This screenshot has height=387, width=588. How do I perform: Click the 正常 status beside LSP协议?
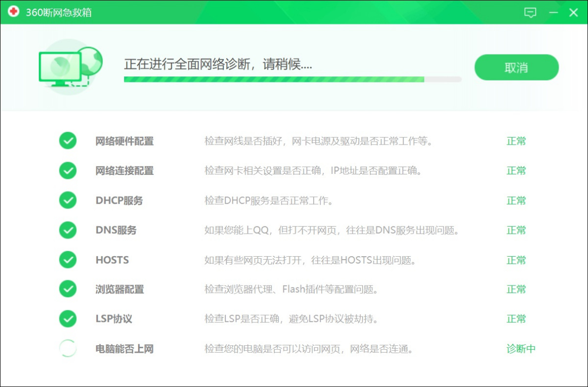click(516, 319)
